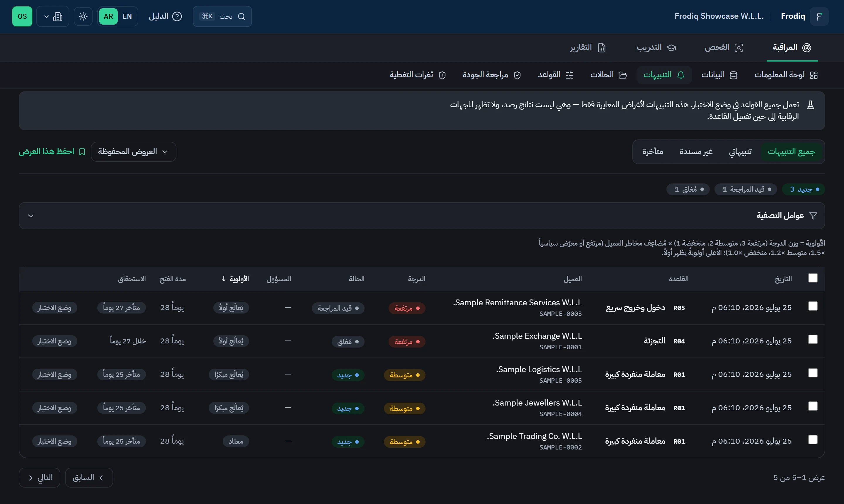
Task: Check the Sample Logistics row checkbox
Action: (813, 373)
